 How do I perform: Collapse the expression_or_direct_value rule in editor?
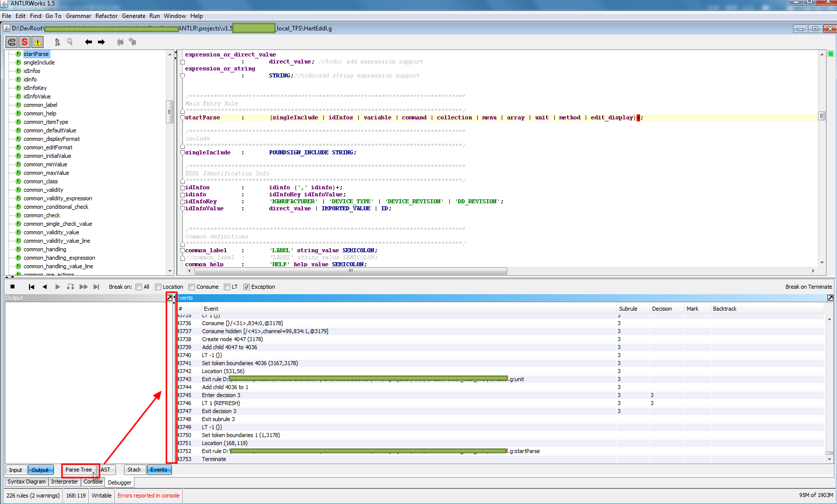pyautogui.click(x=182, y=62)
